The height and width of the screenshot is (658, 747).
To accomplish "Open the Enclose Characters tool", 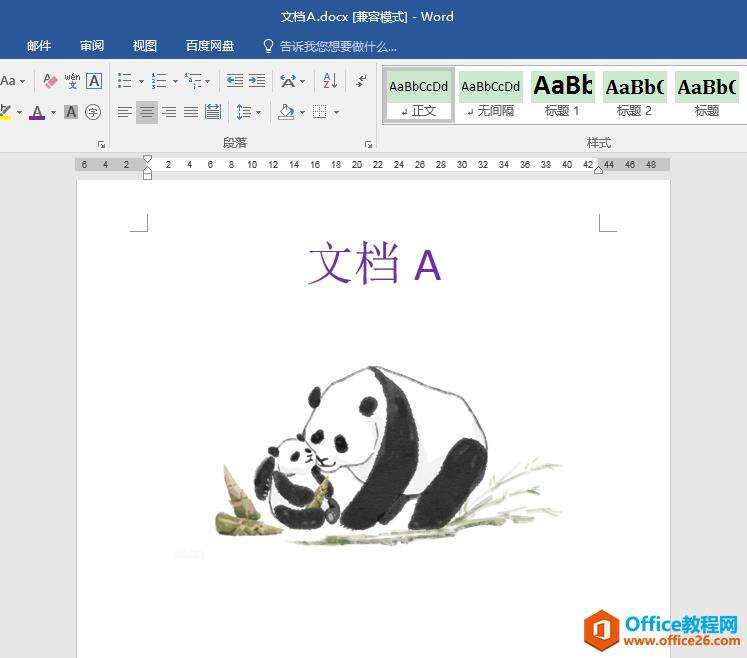I will [93, 112].
